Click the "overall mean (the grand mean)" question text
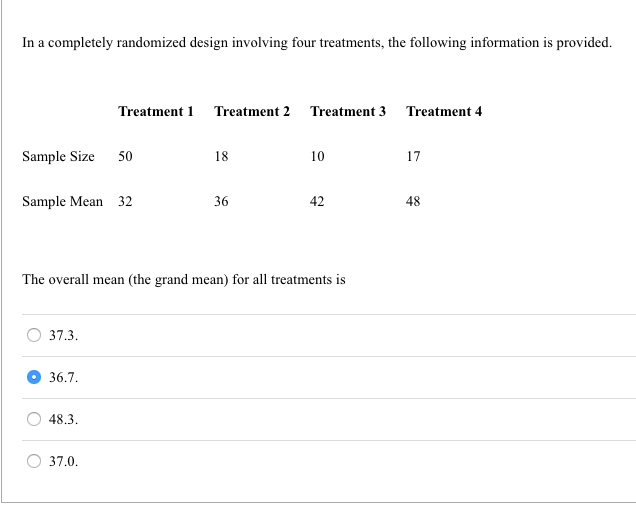636x505 pixels. pyautogui.click(x=184, y=280)
